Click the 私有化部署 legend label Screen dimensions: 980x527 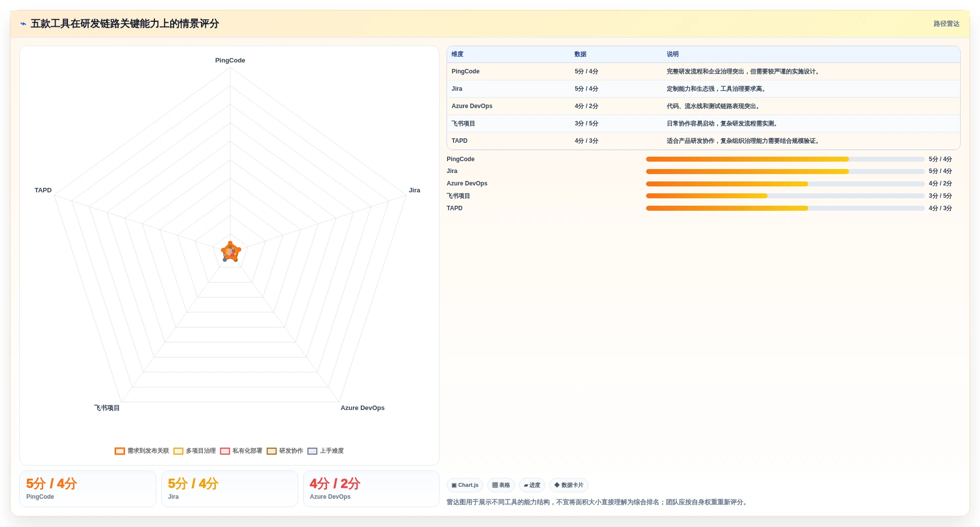(x=248, y=451)
